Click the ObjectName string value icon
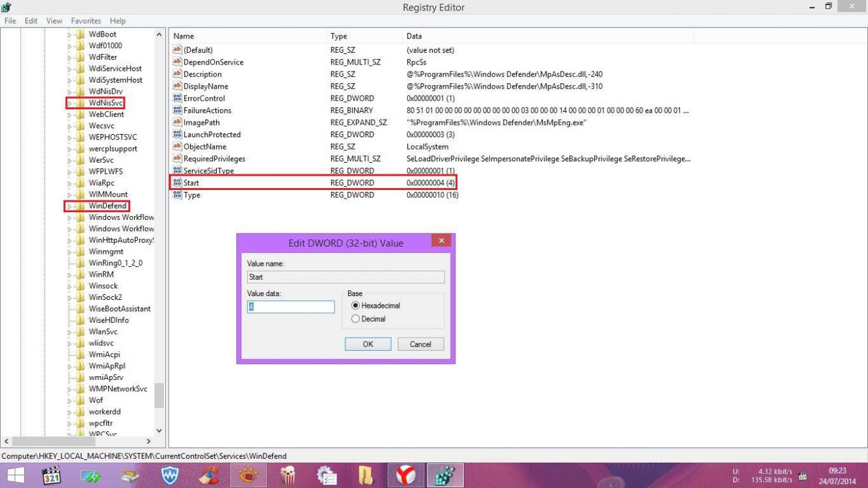868x488 pixels. pyautogui.click(x=176, y=146)
